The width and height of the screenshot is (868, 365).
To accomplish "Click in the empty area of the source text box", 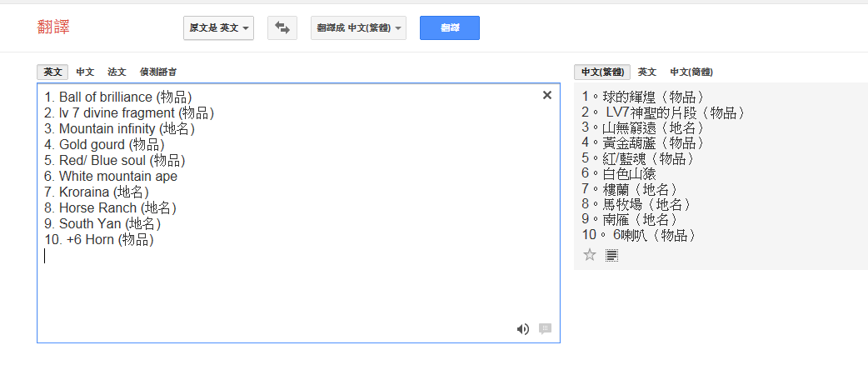I will pyautogui.click(x=292, y=292).
